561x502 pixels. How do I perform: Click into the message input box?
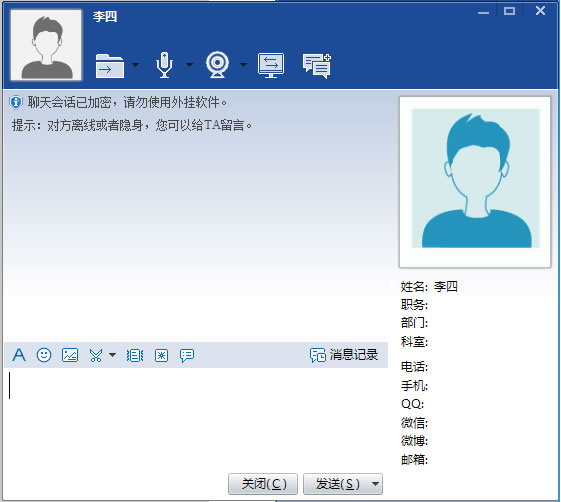coord(196,419)
